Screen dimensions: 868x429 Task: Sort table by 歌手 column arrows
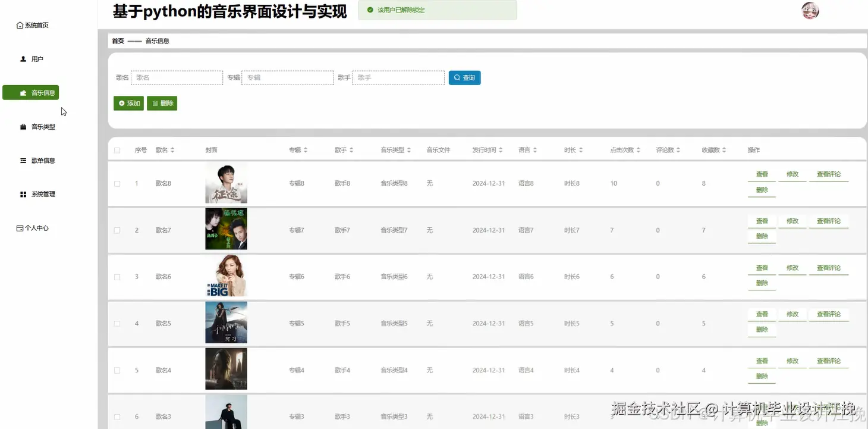351,151
